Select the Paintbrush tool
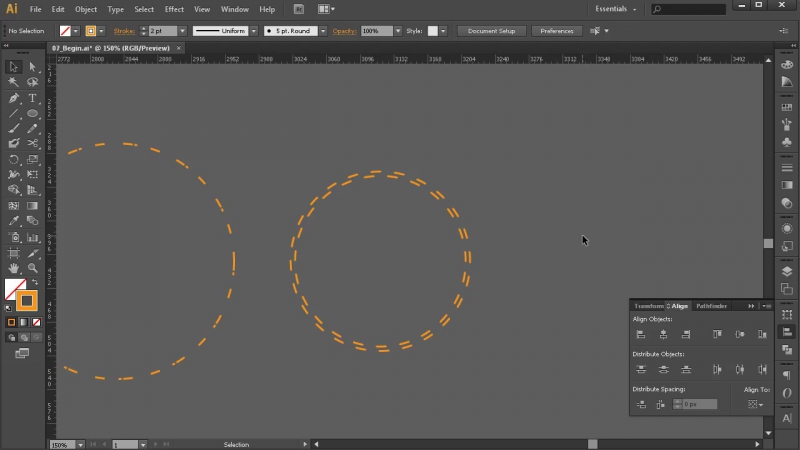Image resolution: width=800 pixels, height=450 pixels. pos(13,128)
